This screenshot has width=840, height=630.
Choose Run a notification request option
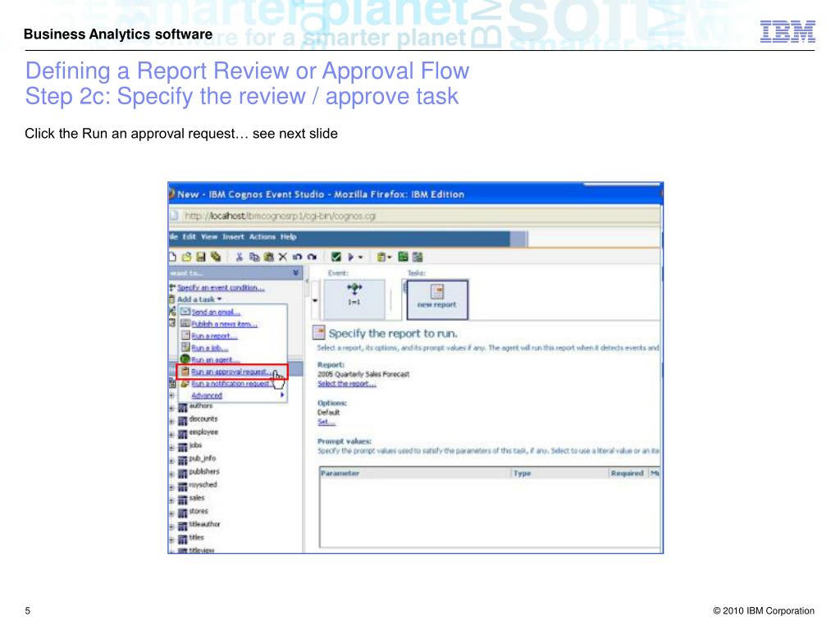231,384
